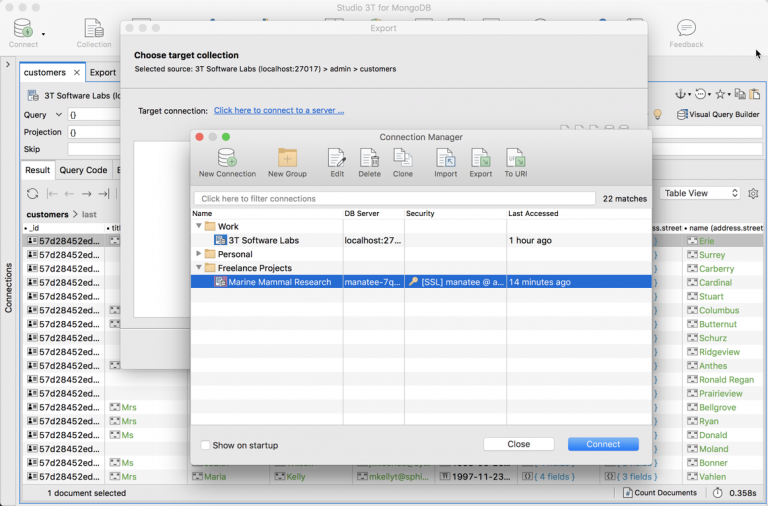The width and height of the screenshot is (768, 506).
Task: Select the customers tab
Action: click(45, 72)
